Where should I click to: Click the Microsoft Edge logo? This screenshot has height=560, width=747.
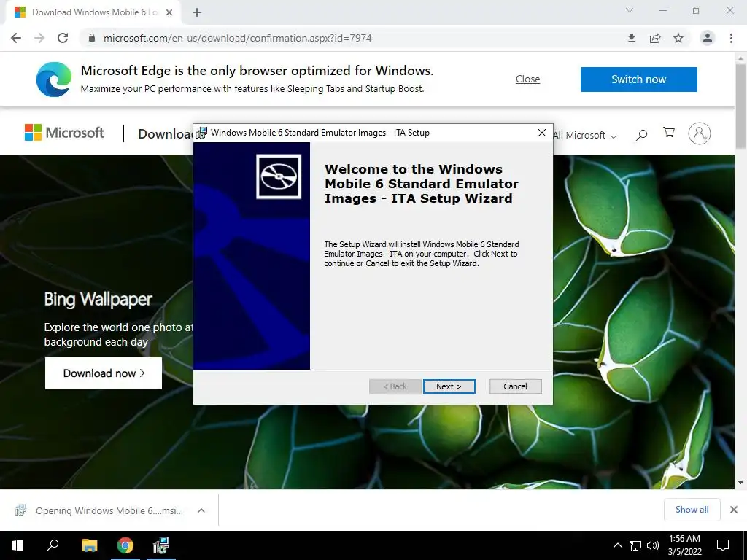tap(54, 79)
